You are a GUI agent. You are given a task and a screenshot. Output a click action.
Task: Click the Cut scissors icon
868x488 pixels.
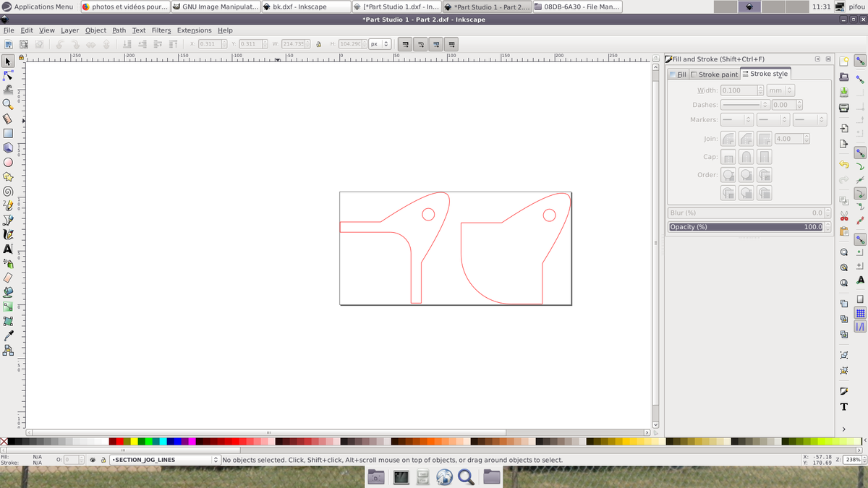[x=843, y=217]
